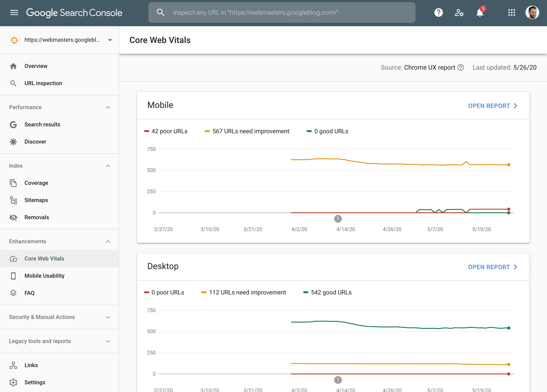
Task: Click the chart annotation marker labeled 1
Action: pos(338,219)
